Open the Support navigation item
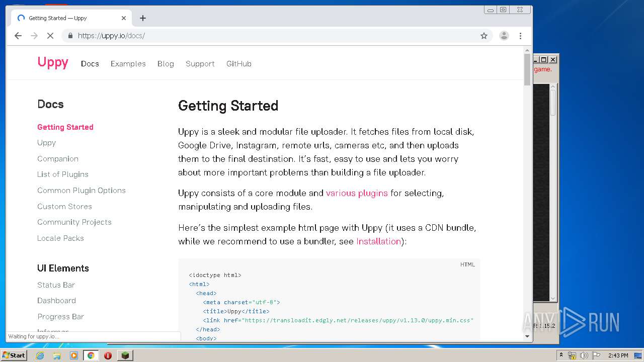 pyautogui.click(x=200, y=64)
